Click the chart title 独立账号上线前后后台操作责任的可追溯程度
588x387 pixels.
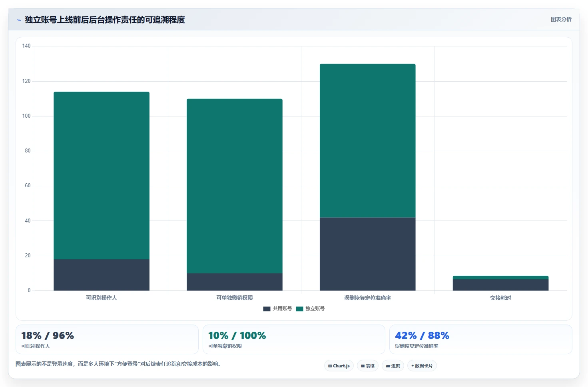pyautogui.click(x=105, y=20)
